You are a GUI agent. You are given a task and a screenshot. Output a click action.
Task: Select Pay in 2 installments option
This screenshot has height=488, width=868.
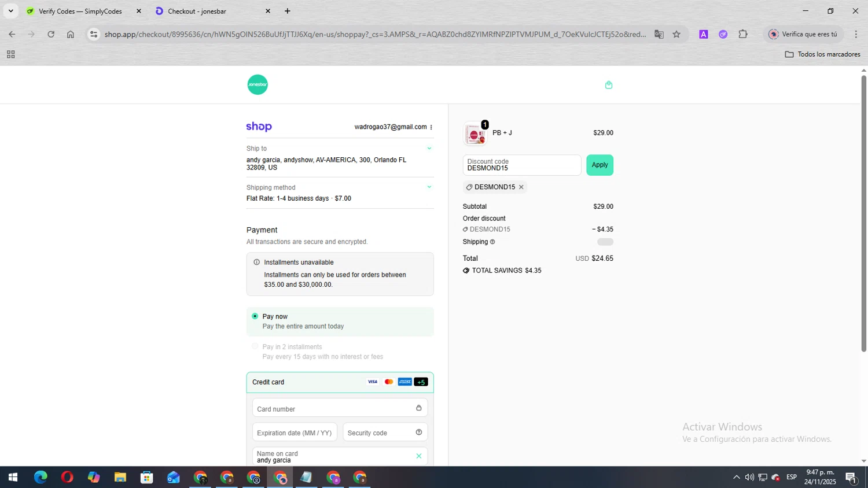click(255, 346)
